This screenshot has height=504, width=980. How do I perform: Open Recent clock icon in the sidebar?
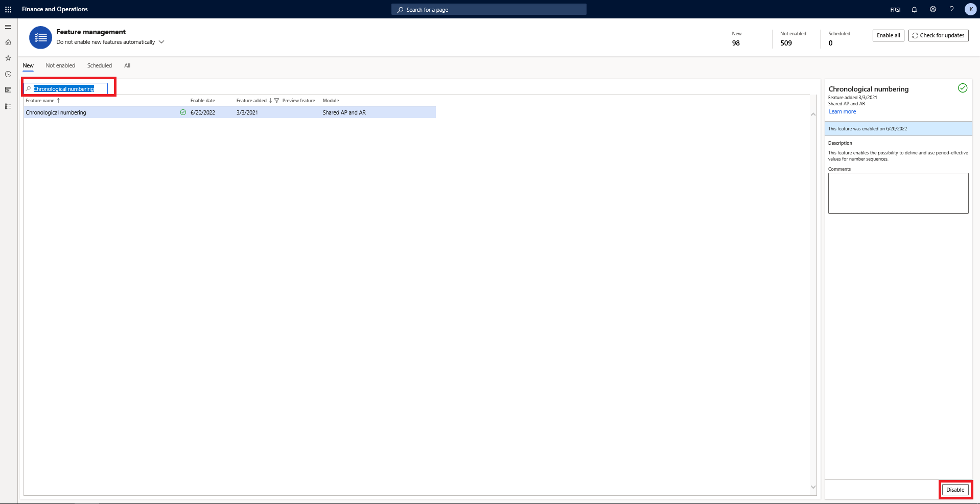[8, 74]
